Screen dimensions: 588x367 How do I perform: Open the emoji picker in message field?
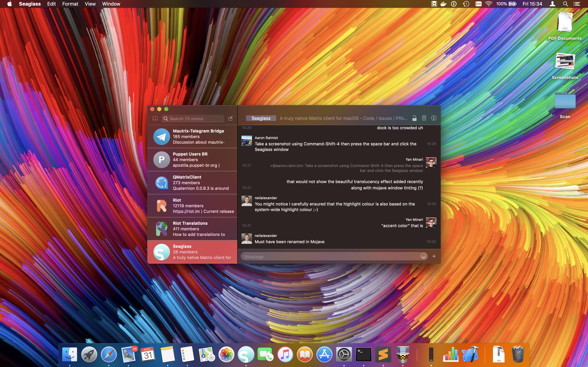[x=423, y=256]
